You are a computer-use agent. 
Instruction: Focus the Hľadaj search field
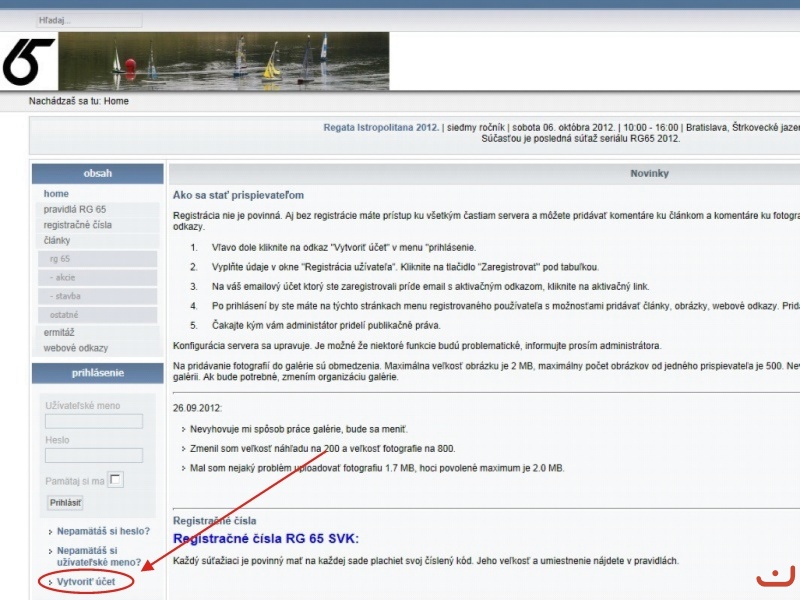(88, 20)
